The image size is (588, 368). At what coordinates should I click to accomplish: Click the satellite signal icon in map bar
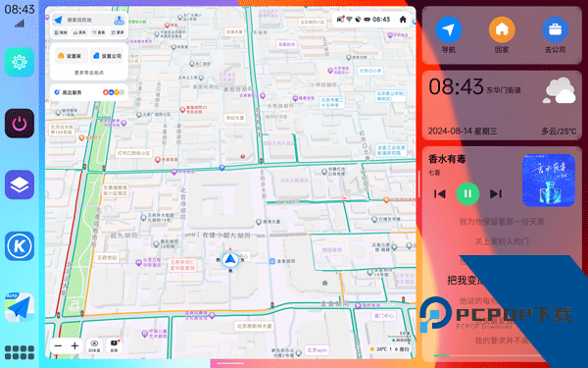pyautogui.click(x=358, y=20)
